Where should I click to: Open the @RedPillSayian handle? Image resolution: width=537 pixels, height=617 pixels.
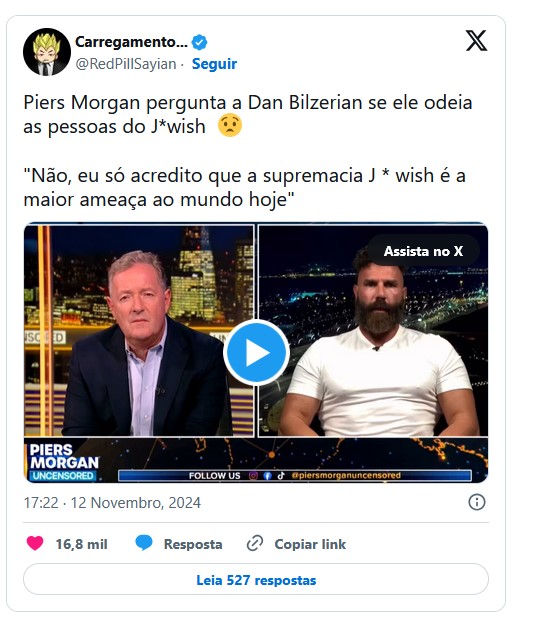pyautogui.click(x=126, y=64)
